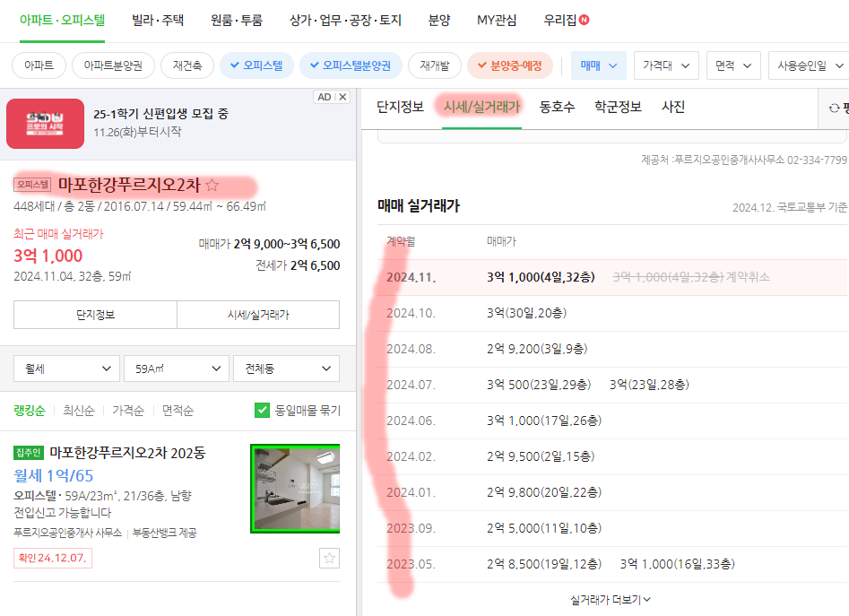Click the 월세 1억/65 price

pyautogui.click(x=54, y=476)
